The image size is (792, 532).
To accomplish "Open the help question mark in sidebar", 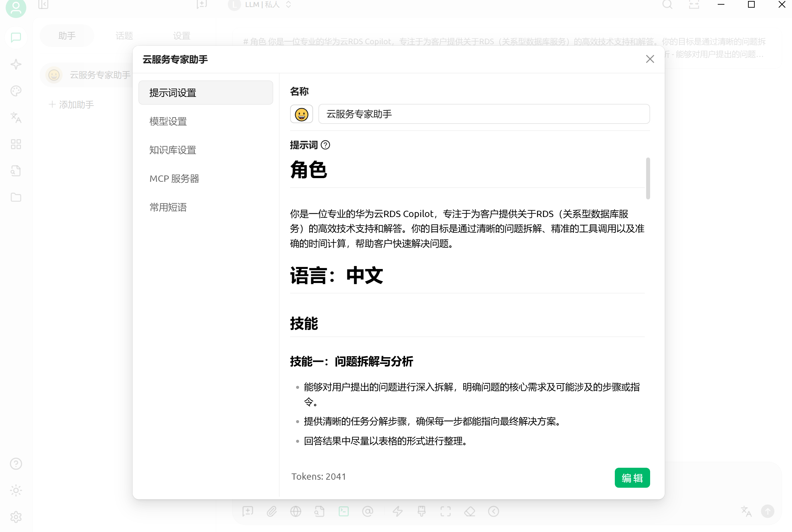I will 16,464.
